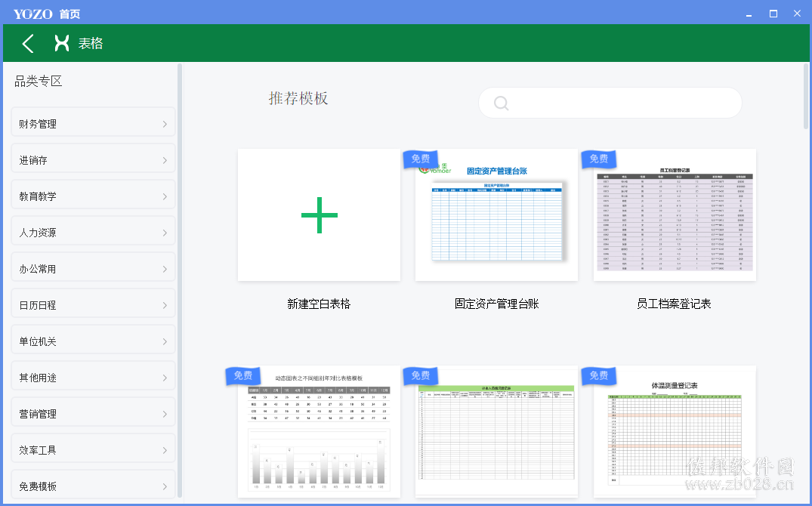The image size is (812, 506).
Task: Click the 免费 badge on the green table template
Action: 421,375
